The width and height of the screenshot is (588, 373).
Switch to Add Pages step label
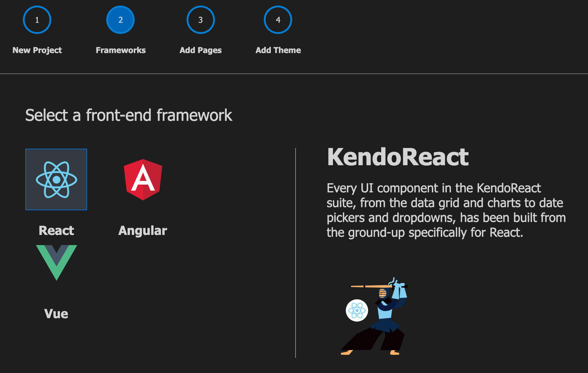point(201,50)
